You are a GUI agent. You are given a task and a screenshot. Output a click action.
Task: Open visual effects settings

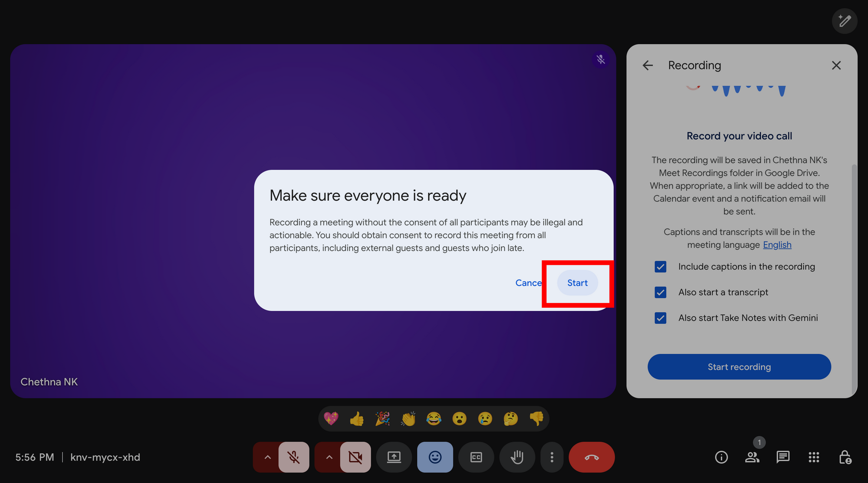[x=845, y=21]
